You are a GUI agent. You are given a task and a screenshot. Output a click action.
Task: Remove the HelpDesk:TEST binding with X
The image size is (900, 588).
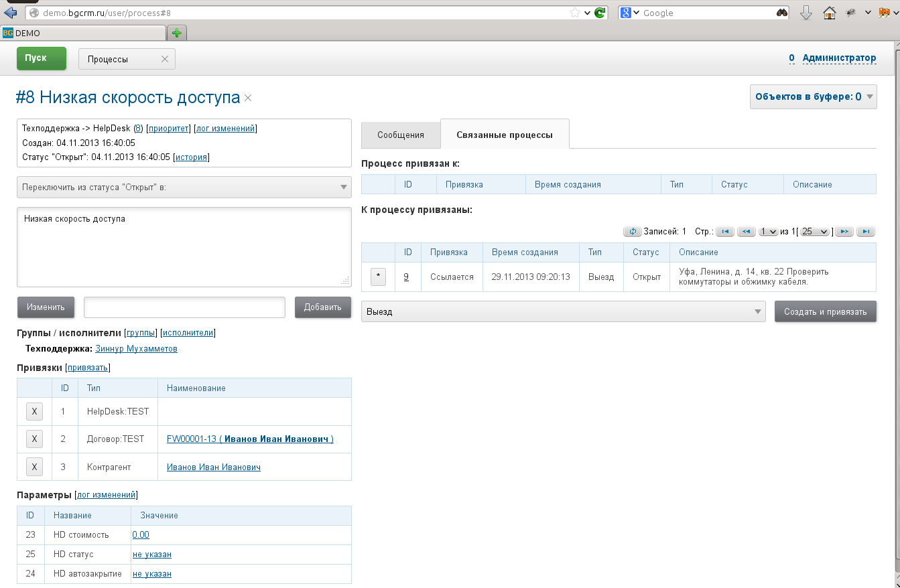coord(34,411)
